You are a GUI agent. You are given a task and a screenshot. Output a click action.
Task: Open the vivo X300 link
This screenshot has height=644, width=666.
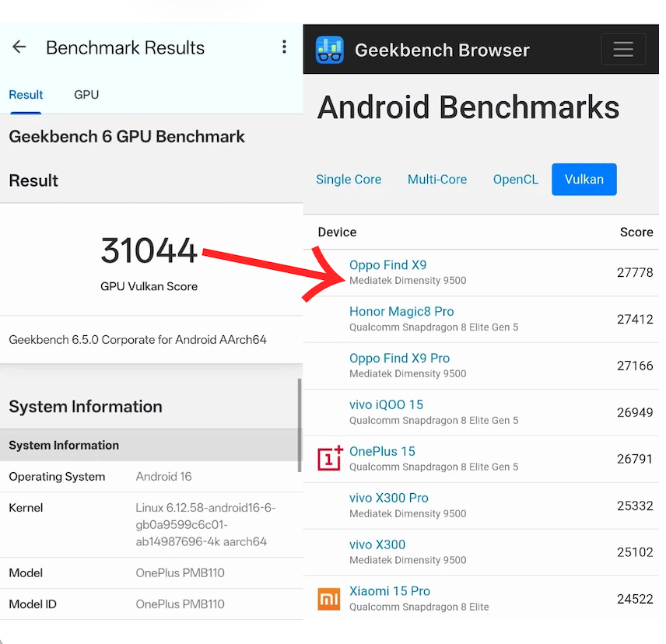[x=377, y=544]
